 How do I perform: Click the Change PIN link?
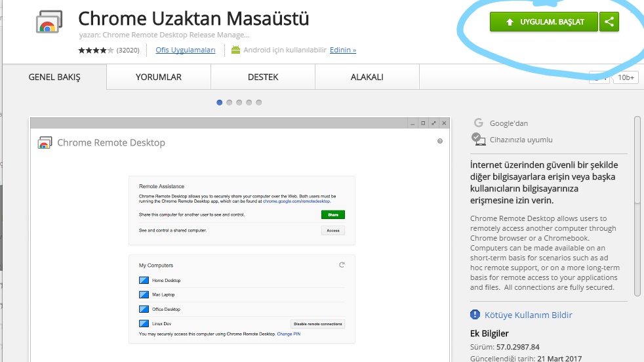tap(289, 334)
